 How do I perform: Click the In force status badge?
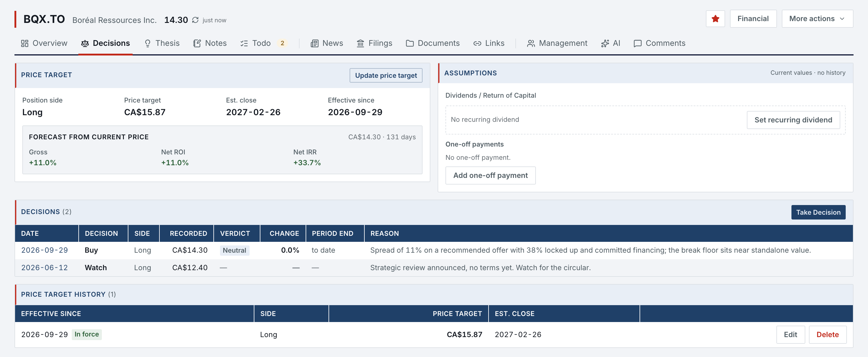tap(86, 334)
